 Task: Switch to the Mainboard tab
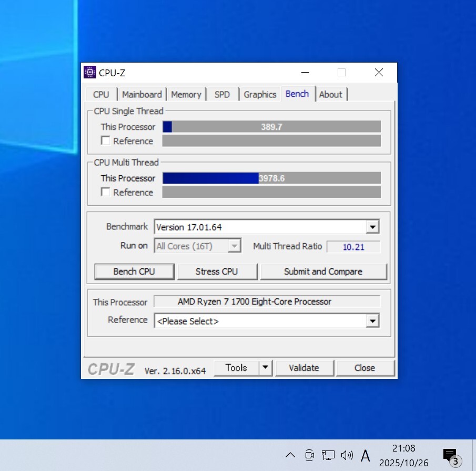point(141,95)
